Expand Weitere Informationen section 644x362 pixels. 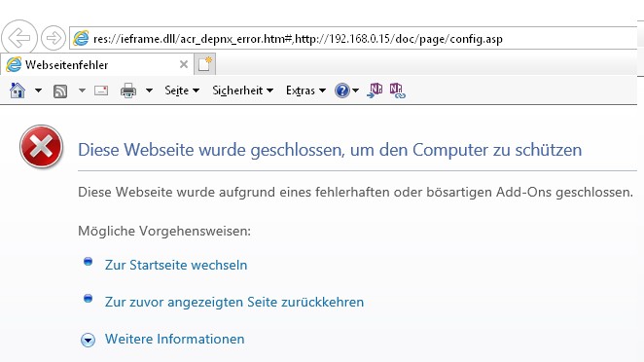point(174,339)
